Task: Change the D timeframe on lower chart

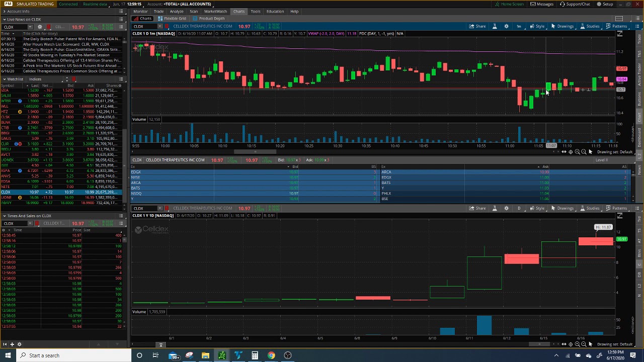Action: pos(519,208)
